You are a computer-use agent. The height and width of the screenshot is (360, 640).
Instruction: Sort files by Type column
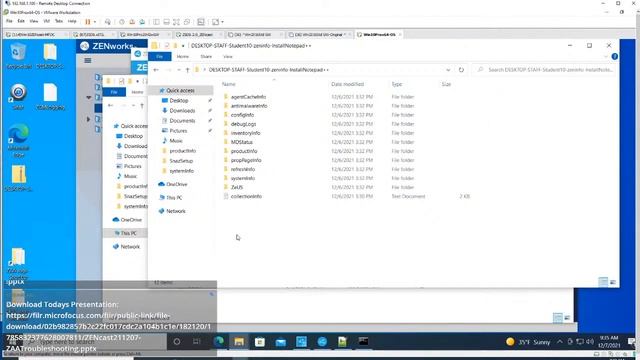click(397, 84)
